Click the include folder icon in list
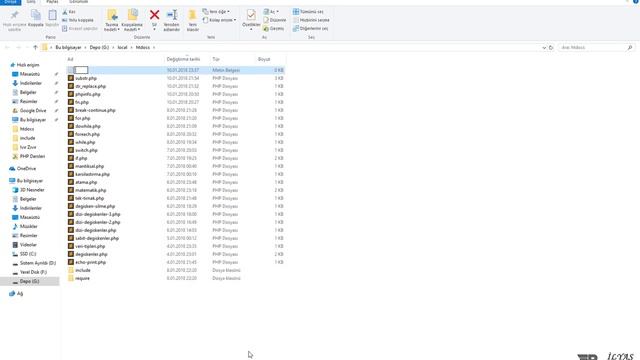Screen dimensions: 640x360 click(x=71, y=270)
